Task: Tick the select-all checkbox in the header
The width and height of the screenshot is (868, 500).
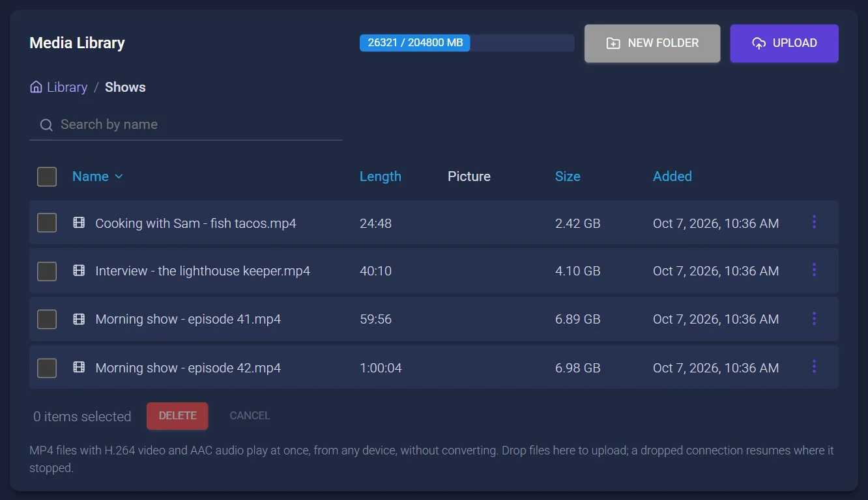Action: point(47,176)
